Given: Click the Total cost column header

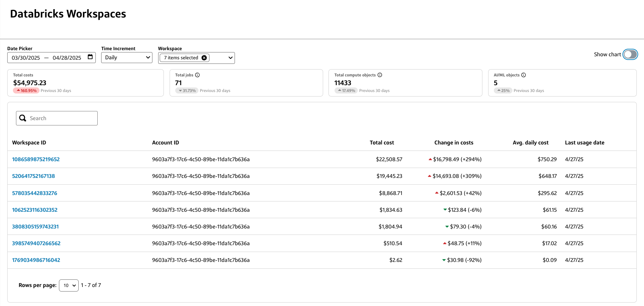Looking at the screenshot, I should (x=382, y=143).
